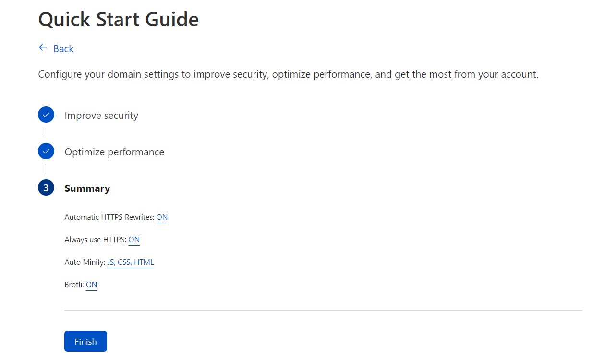592x364 pixels.
Task: Click the ON link for Automatic HTTPS Rewrites
Action: [x=162, y=217]
